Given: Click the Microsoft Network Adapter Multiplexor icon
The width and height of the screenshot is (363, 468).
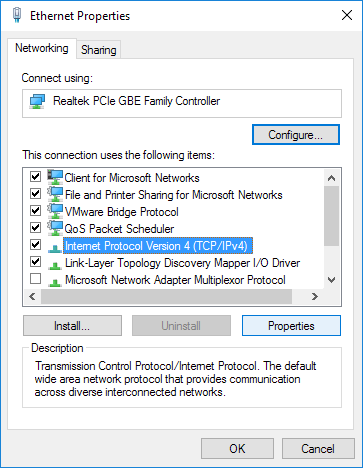Looking at the screenshot, I should click(55, 282).
